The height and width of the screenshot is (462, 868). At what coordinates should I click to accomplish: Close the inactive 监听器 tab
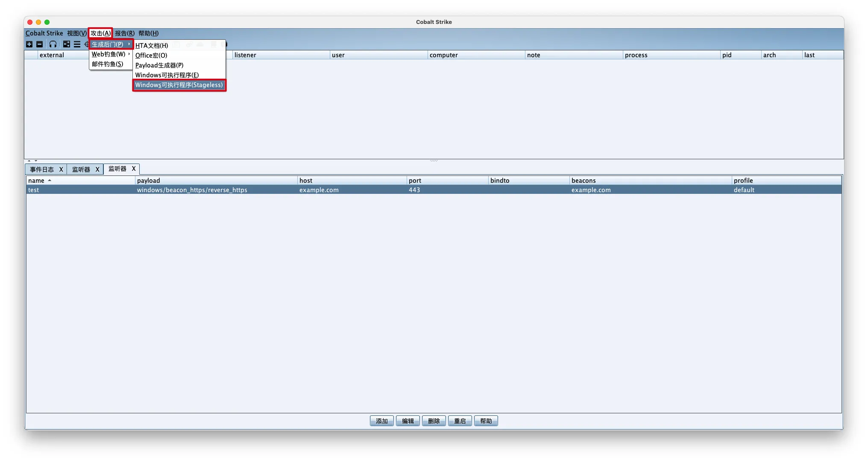point(97,170)
